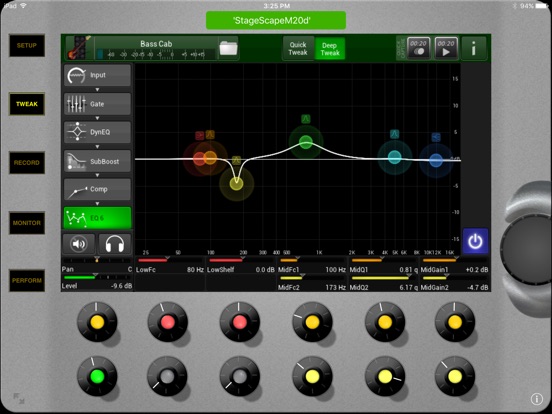Viewport: 552px width, 414px height.
Task: Click the red LowFc encoder knob
Action: (x=168, y=322)
